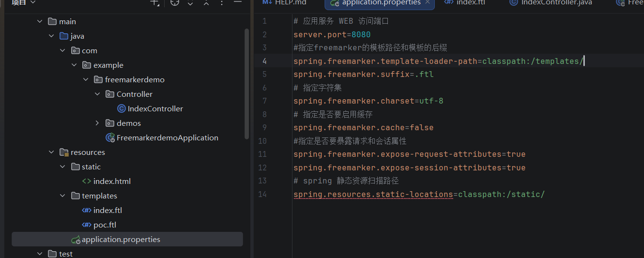Close the application.properties tab
Screen dimensions: 644x258
point(428,2)
